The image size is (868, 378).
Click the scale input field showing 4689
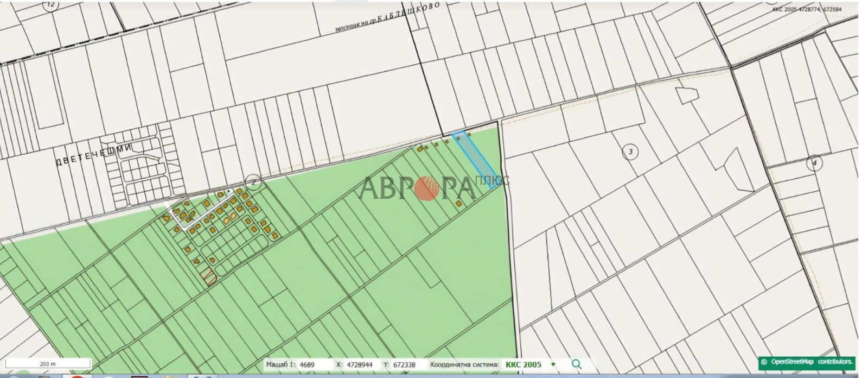click(x=315, y=364)
